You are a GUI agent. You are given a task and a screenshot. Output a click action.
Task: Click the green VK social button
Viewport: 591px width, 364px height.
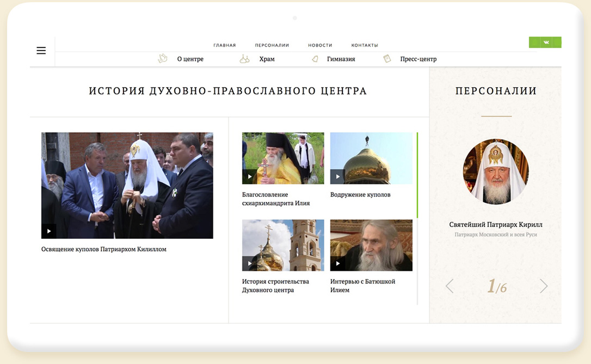tap(545, 42)
